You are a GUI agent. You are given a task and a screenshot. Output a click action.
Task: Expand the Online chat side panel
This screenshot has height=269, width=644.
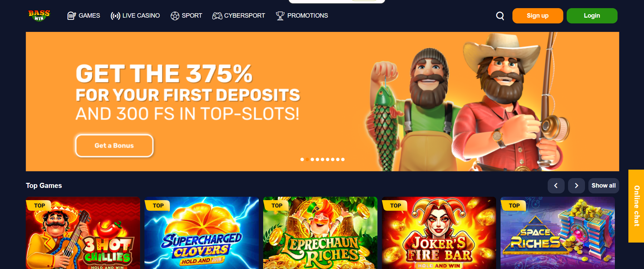click(636, 206)
